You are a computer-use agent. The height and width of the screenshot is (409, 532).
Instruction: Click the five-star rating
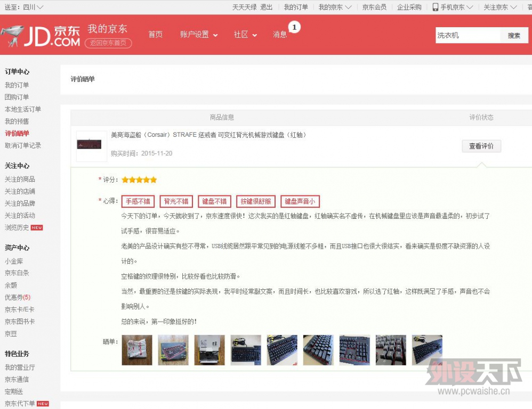(139, 179)
